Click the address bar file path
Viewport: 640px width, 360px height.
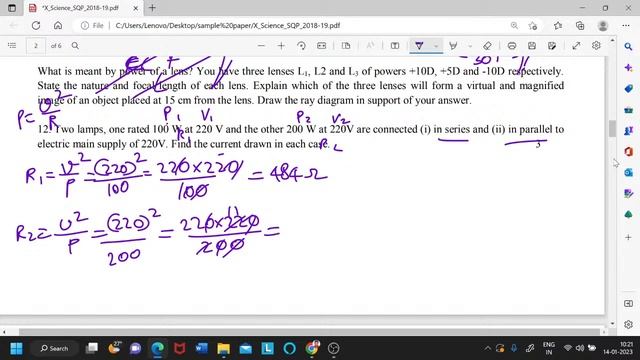(228, 25)
